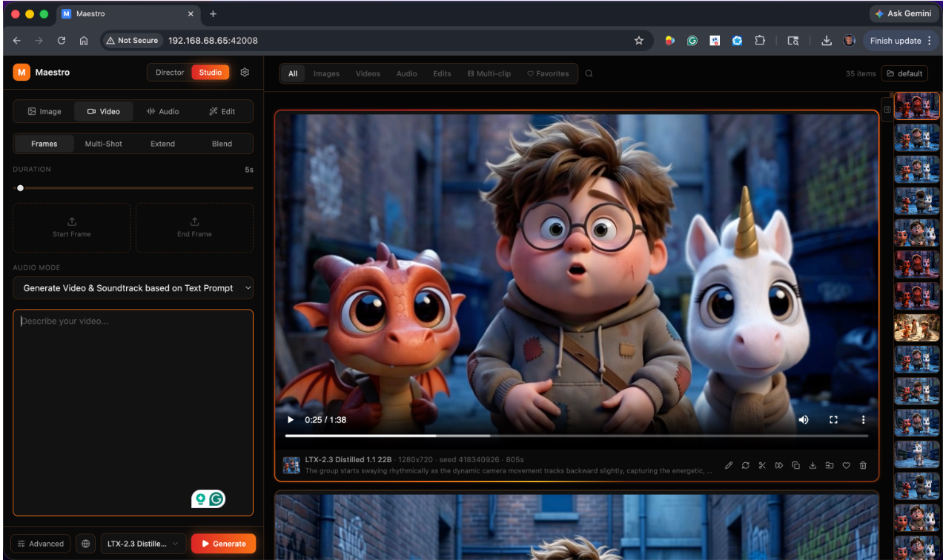This screenshot has width=943, height=560.
Task: Mute the video using the speaker icon
Action: (804, 419)
